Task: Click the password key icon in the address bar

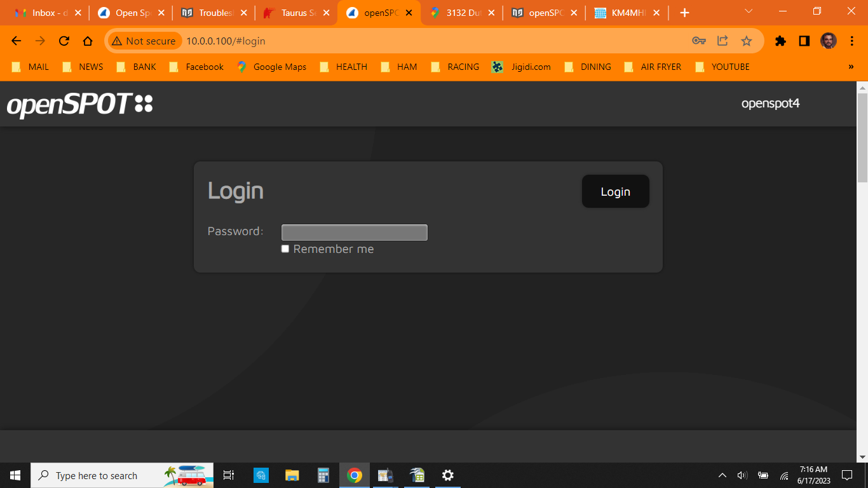Action: [698, 40]
